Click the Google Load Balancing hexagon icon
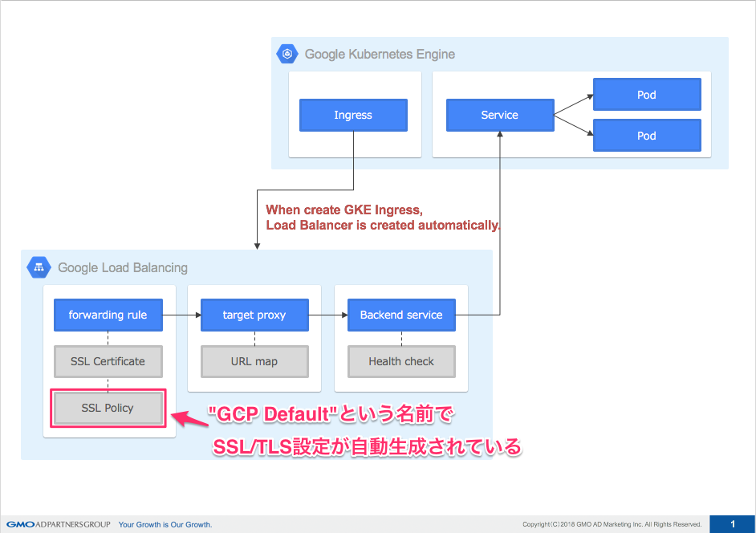The image size is (756, 533). point(38,267)
